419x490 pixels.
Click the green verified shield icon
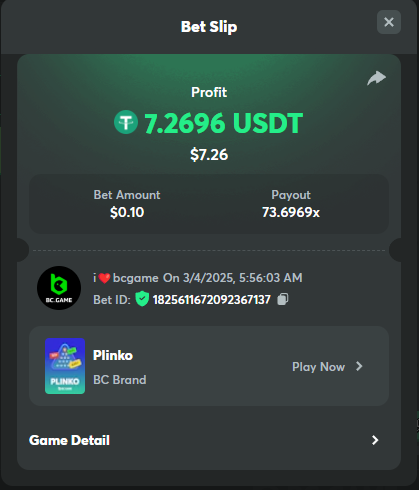(x=142, y=299)
